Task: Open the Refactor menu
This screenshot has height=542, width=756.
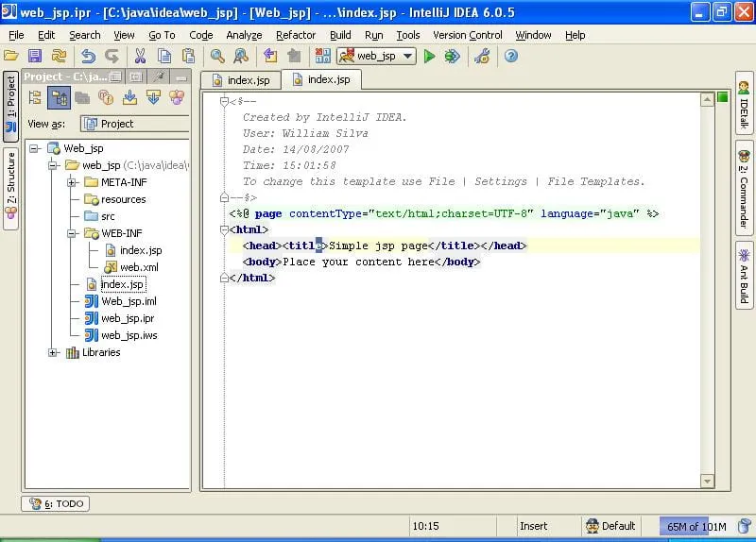Action: point(295,35)
